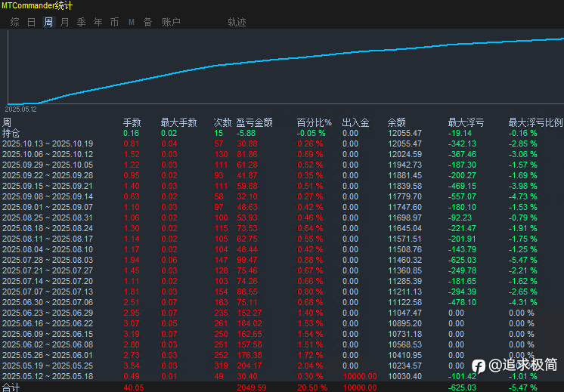Open the 轨迹 track tab

pos(237,23)
